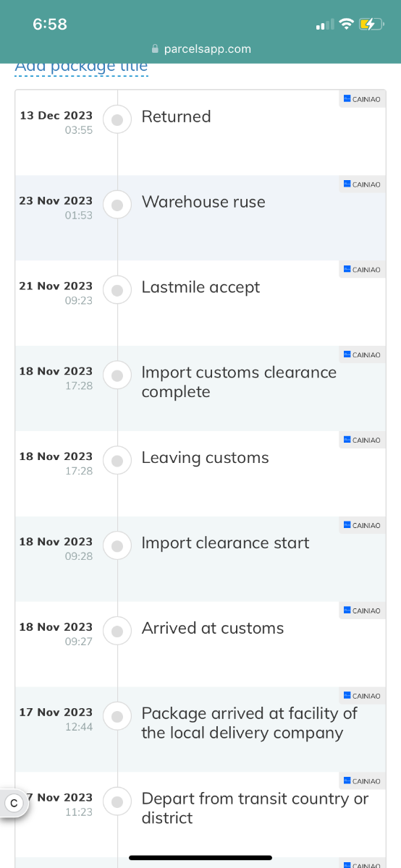Viewport: 401px width, 868px height.
Task: Click the Cainiao badge on Lastmile accept row
Action: click(x=362, y=270)
